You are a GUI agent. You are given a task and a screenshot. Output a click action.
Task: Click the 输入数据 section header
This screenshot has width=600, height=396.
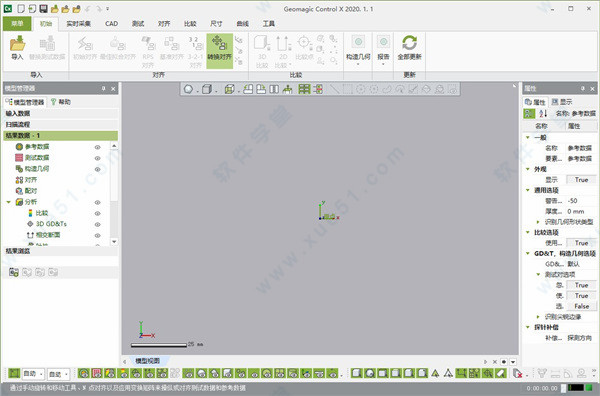[60, 113]
